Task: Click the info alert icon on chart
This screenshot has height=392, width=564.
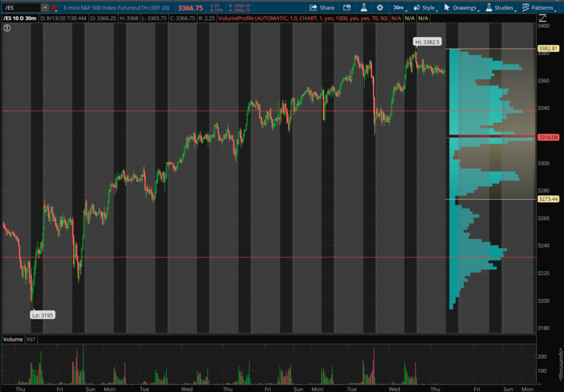Action: [x=7, y=28]
